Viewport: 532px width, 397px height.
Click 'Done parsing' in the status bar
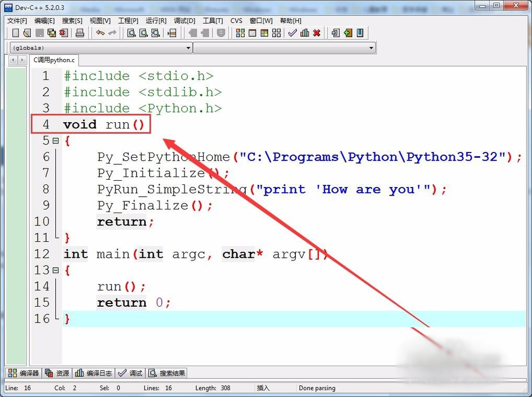[317, 388]
